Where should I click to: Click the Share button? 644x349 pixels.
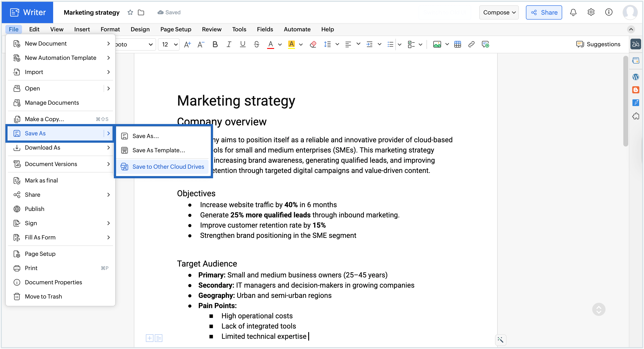(x=544, y=12)
